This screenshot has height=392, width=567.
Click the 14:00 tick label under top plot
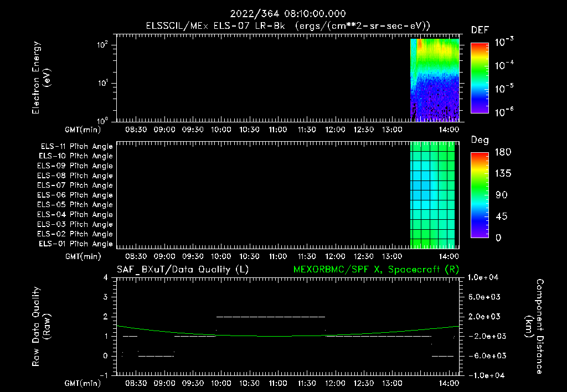pos(449,130)
